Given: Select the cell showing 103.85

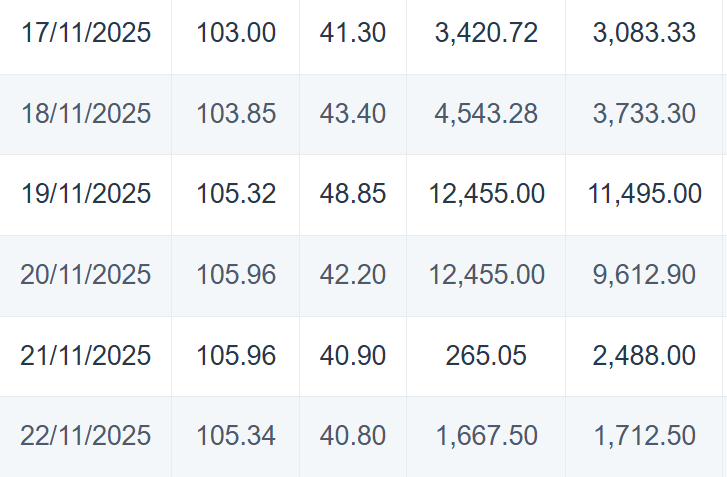Looking at the screenshot, I should click(x=236, y=114).
